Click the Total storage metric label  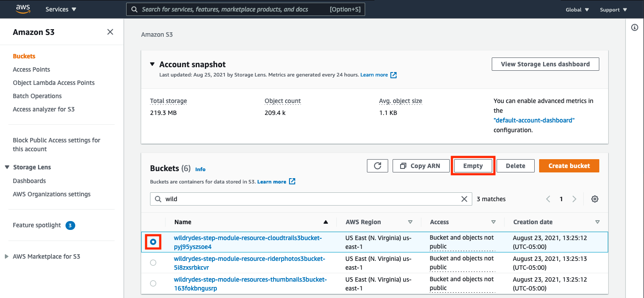click(168, 101)
